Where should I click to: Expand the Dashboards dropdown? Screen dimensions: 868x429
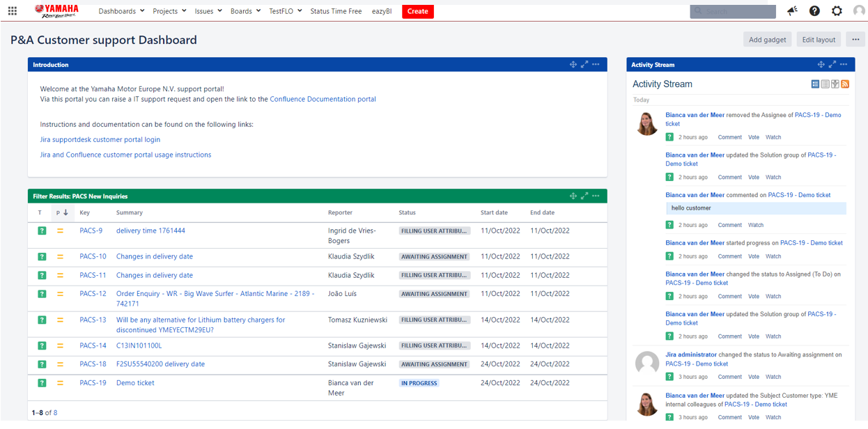click(122, 11)
